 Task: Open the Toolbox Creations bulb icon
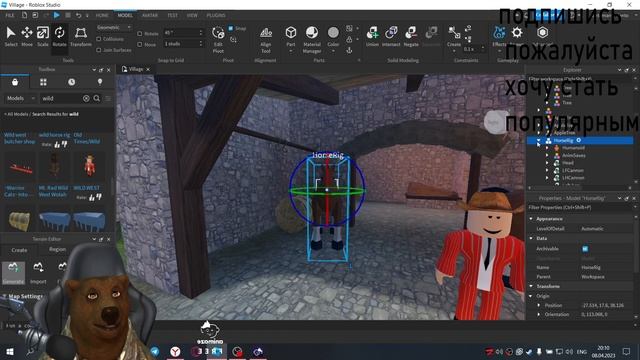click(x=100, y=82)
